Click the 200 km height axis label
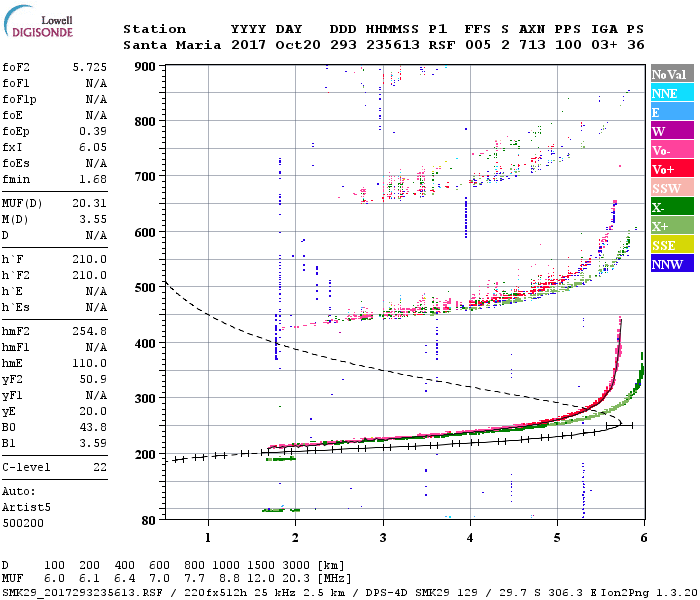Screen dimensions: 700x600 145,454
